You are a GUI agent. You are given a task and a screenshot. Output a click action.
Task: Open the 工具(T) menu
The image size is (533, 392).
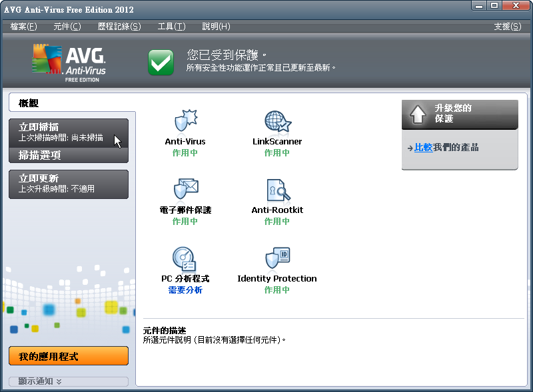pyautogui.click(x=172, y=27)
